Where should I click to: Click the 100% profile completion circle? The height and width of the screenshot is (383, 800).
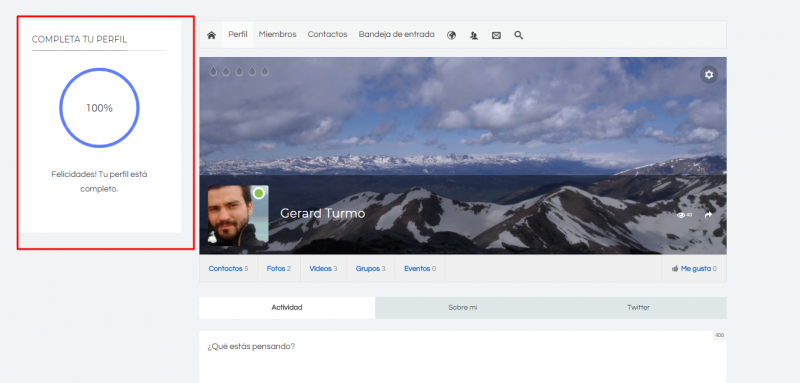click(99, 108)
